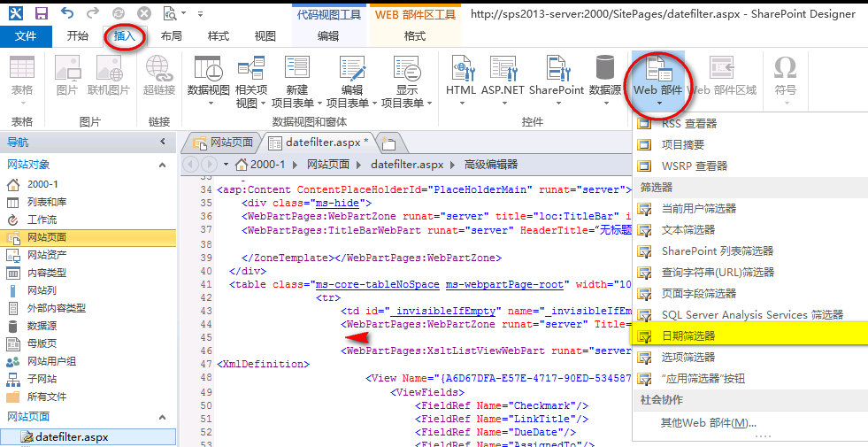This screenshot has height=447, width=868.
Task: Click the back navigation arrow in breadcrumb
Action: pyautogui.click(x=191, y=165)
